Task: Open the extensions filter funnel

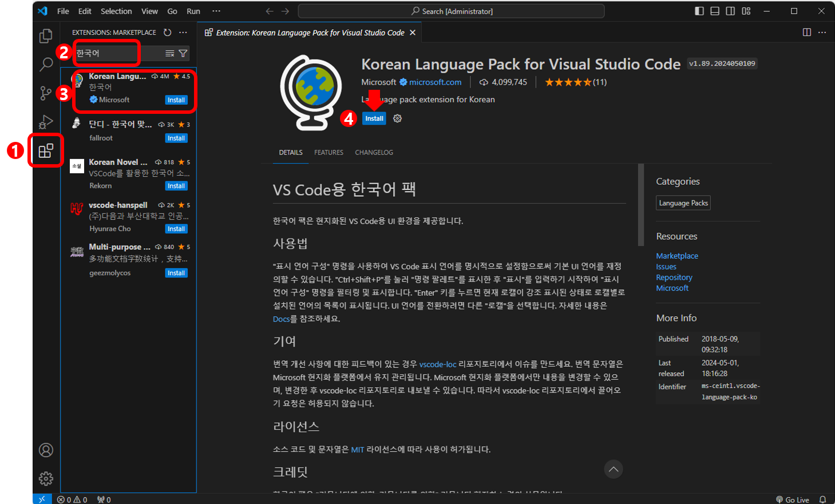Action: tap(183, 53)
